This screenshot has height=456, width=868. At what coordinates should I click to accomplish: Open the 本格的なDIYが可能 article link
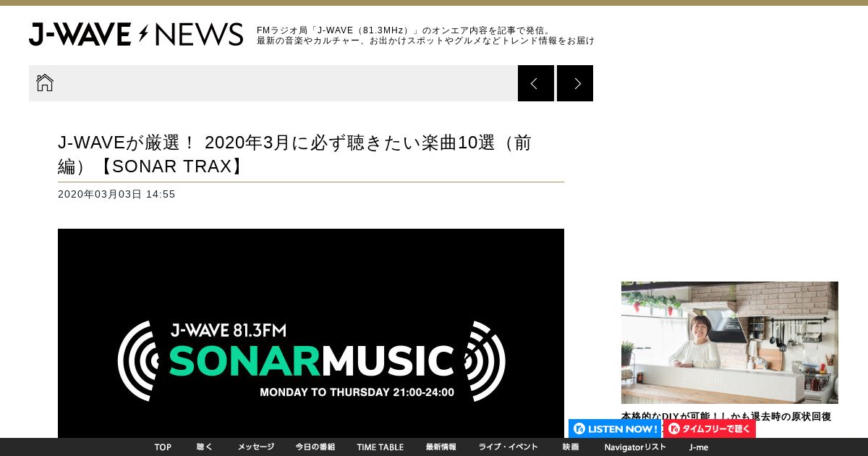[x=726, y=417]
